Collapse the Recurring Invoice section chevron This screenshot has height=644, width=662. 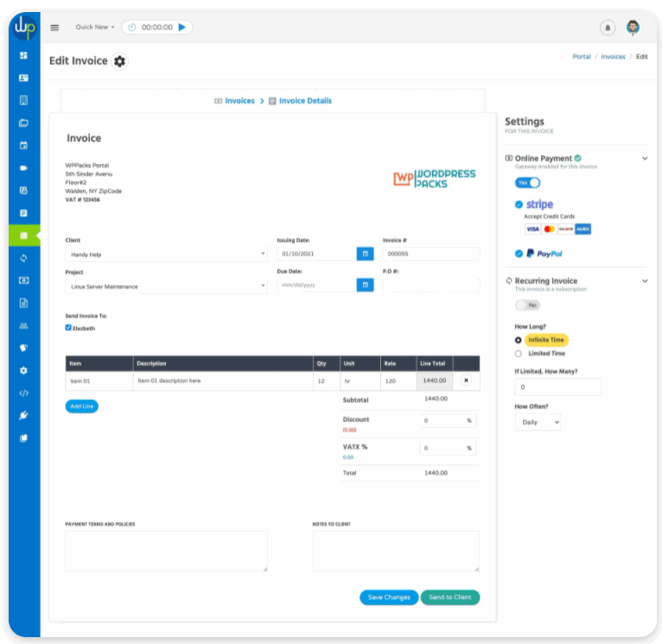(x=645, y=281)
